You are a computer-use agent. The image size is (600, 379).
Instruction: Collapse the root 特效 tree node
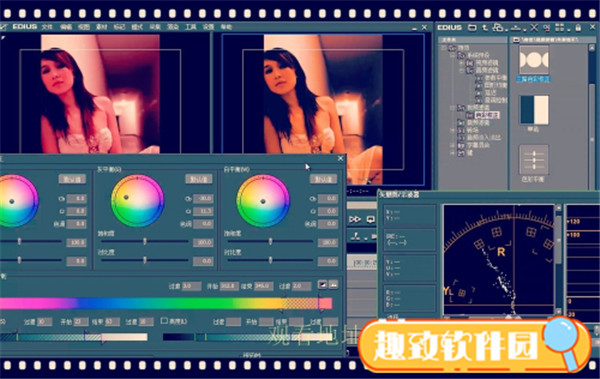click(444, 47)
